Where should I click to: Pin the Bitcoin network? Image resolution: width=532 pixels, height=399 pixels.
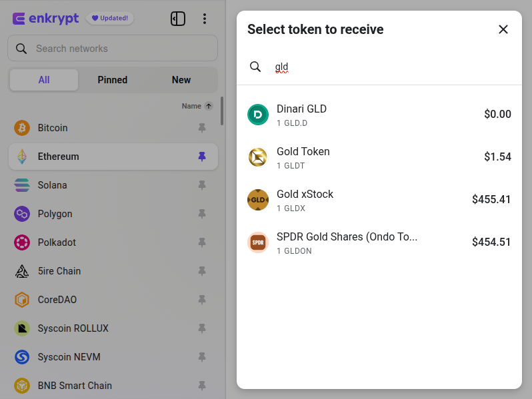(202, 128)
